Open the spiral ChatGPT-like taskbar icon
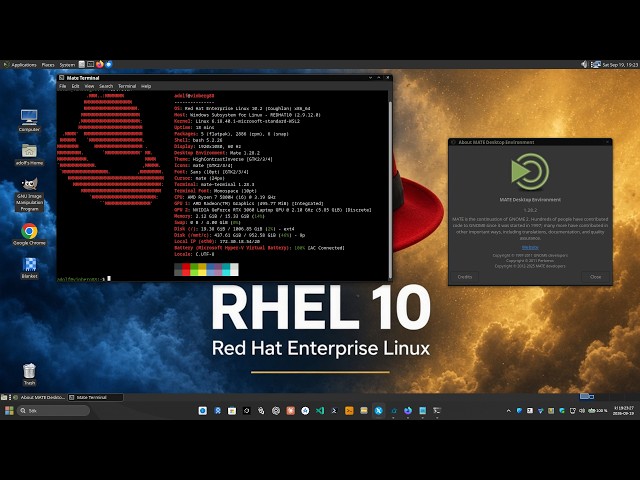Screen dimensions: 640x480 (x=276, y=411)
